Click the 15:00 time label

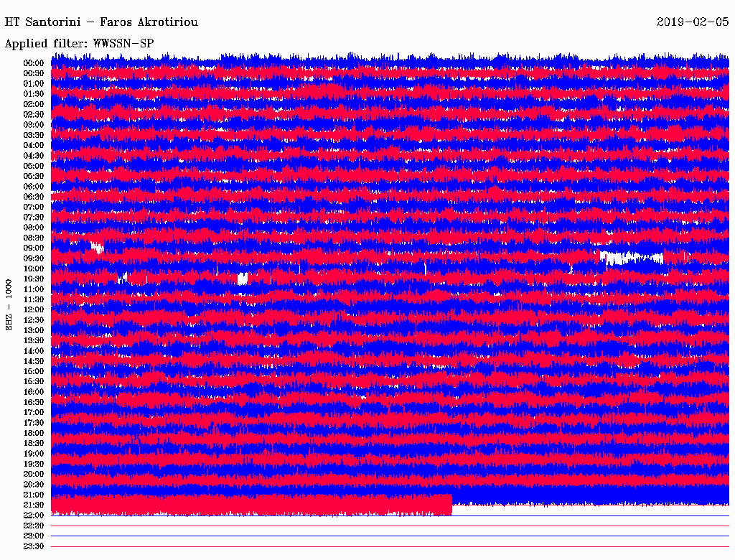34,371
